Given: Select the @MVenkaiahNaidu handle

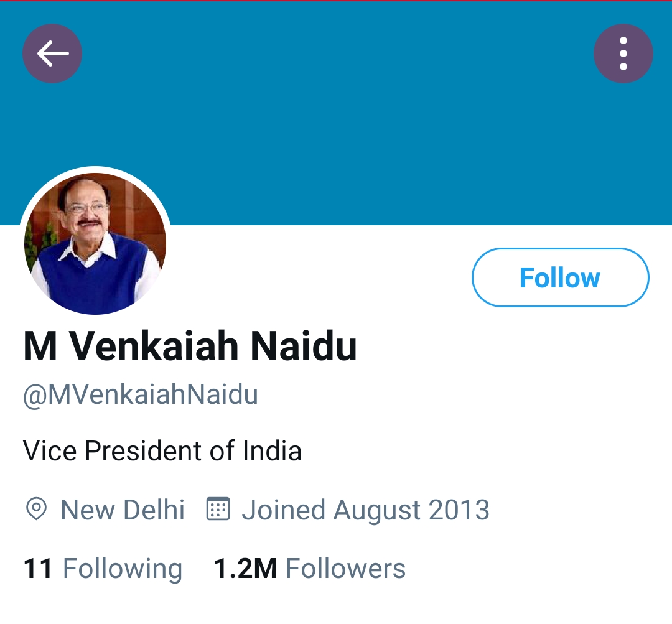Looking at the screenshot, I should coord(141,394).
